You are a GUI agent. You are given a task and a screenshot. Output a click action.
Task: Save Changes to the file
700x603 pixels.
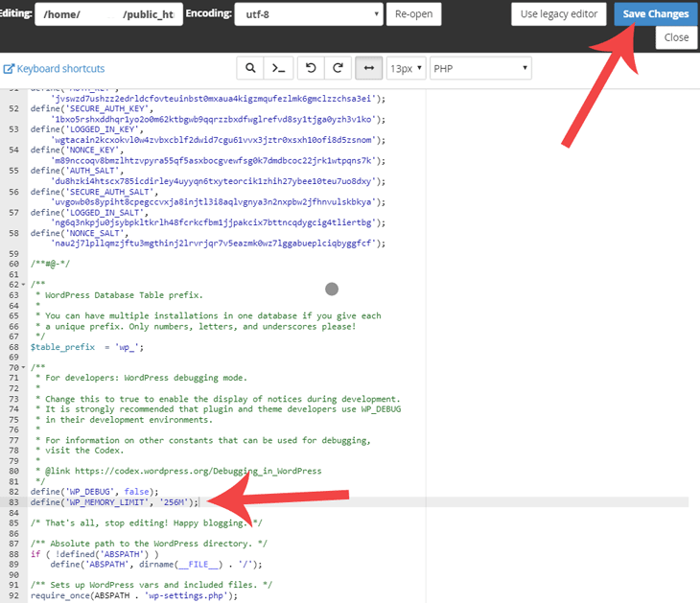coord(655,14)
